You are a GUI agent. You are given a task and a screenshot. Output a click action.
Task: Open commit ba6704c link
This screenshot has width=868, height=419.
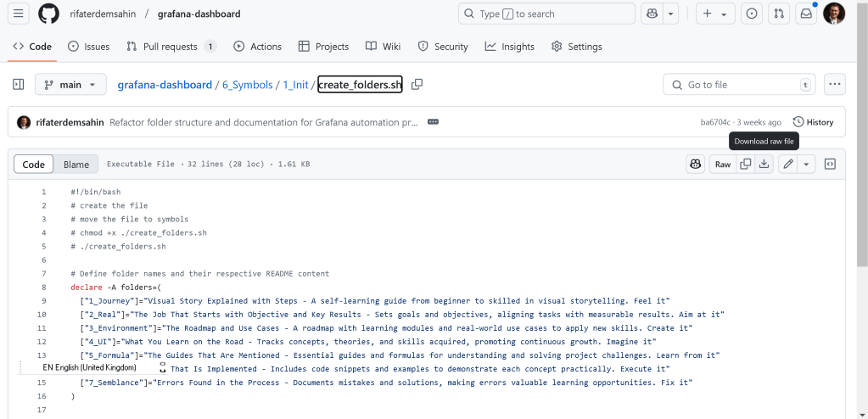(716, 122)
